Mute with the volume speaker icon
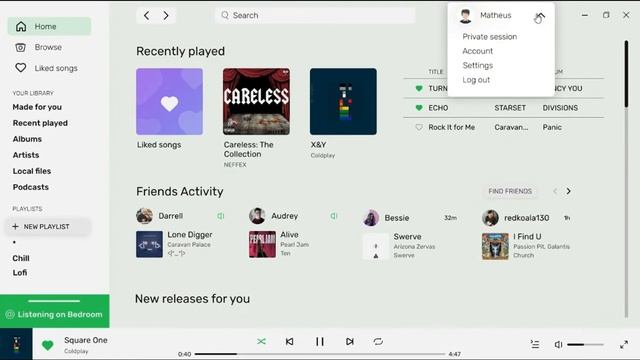 pyautogui.click(x=558, y=344)
